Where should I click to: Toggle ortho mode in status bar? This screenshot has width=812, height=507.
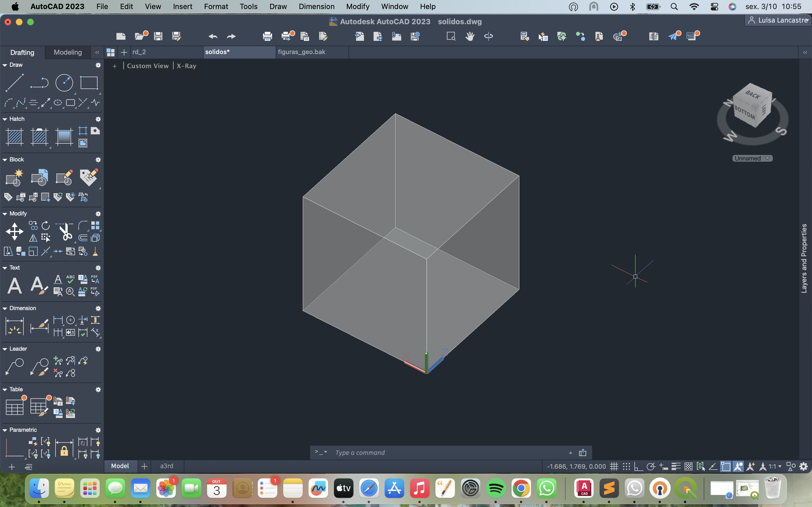[638, 466]
